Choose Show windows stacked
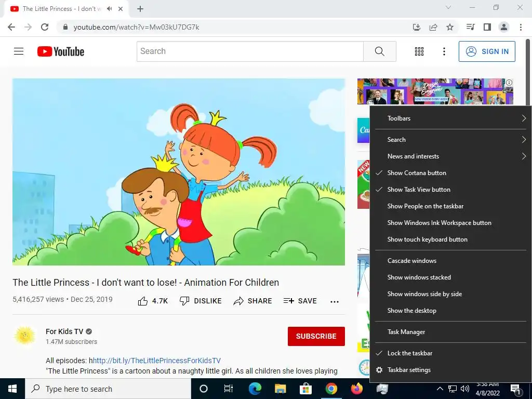This screenshot has height=399, width=532. click(450, 277)
